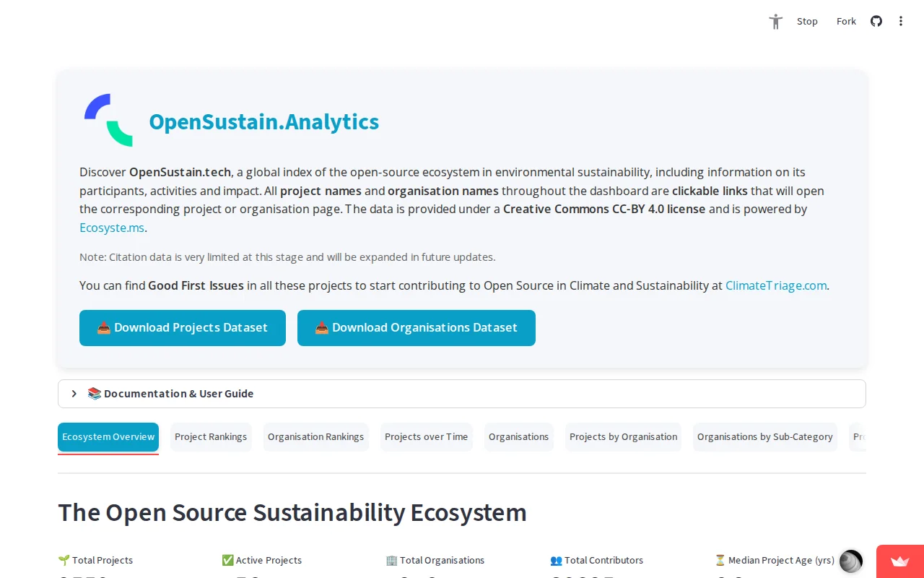The height and width of the screenshot is (578, 924).
Task: Download Projects Dataset
Action: (183, 328)
